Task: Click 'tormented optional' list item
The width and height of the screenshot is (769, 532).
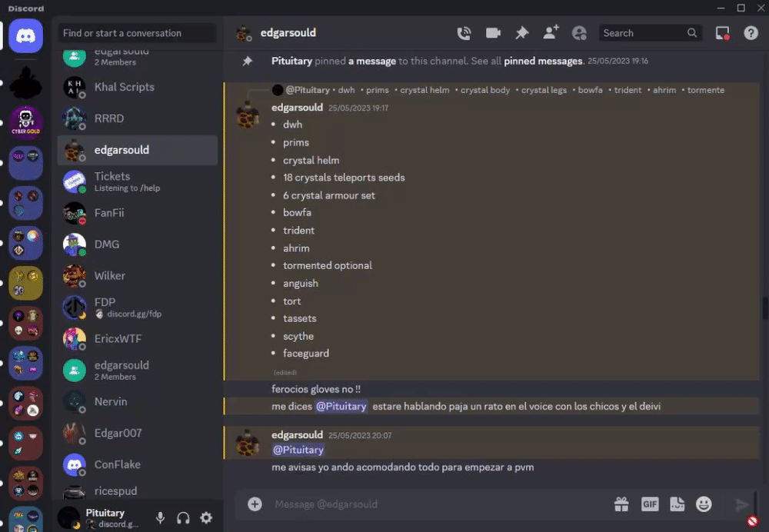Action: click(327, 266)
